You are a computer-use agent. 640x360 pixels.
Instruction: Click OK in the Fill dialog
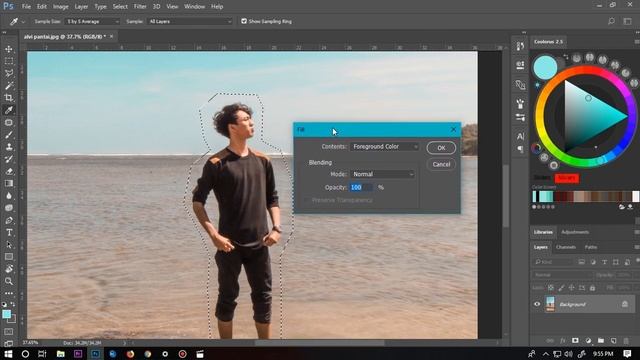pyautogui.click(x=441, y=148)
